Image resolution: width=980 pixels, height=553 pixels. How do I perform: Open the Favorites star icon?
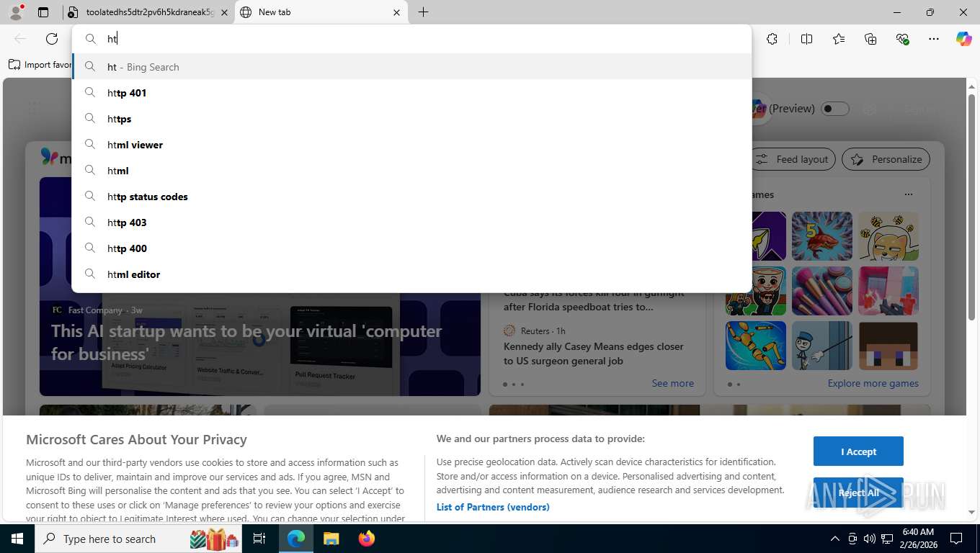[839, 39]
